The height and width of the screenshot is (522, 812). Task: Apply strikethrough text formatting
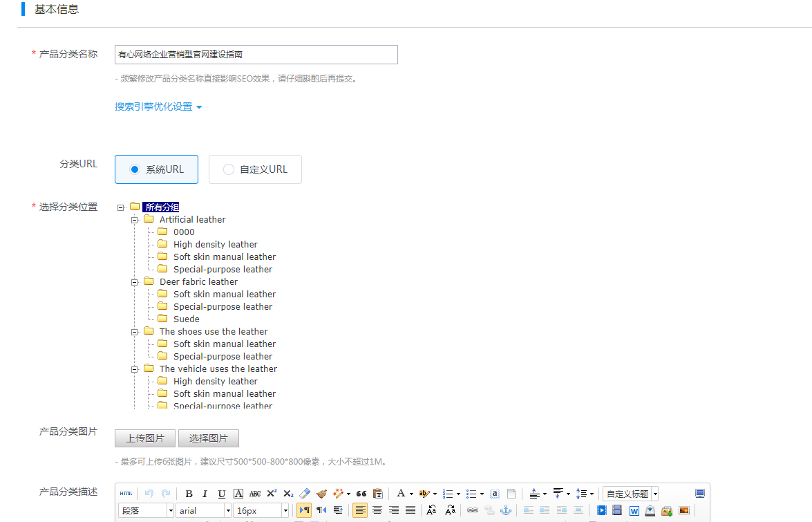tap(255, 494)
